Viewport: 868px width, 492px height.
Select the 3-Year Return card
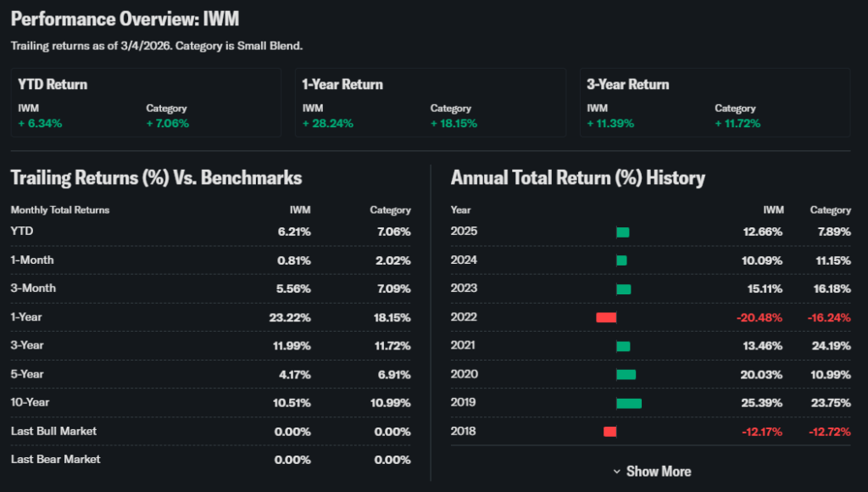pos(715,103)
